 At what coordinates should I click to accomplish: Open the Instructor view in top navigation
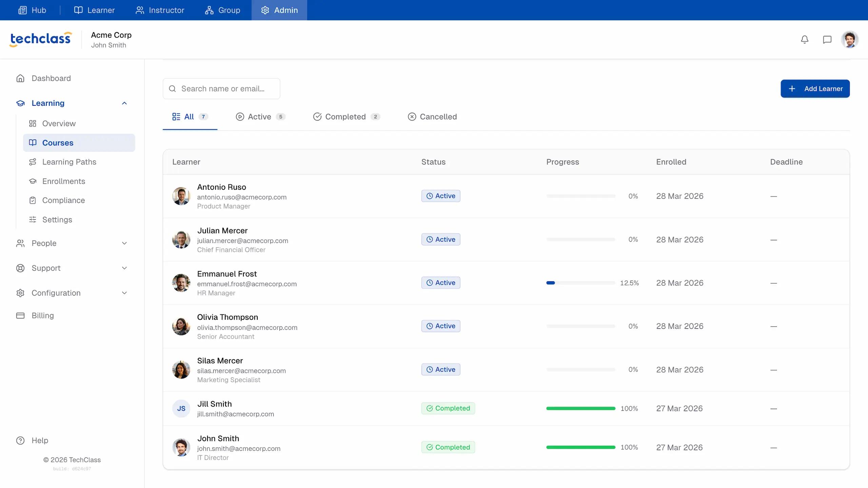pos(160,10)
